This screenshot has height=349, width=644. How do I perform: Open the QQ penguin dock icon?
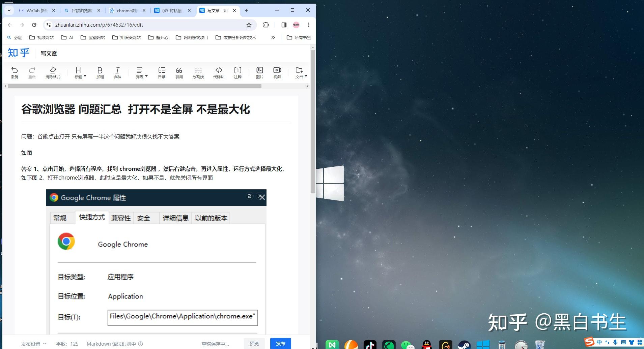pos(427,345)
